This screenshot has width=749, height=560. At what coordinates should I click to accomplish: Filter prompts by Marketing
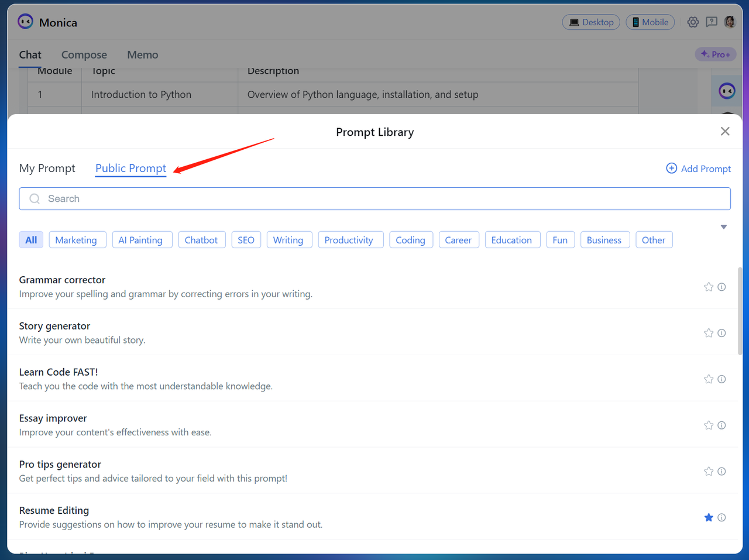76,240
